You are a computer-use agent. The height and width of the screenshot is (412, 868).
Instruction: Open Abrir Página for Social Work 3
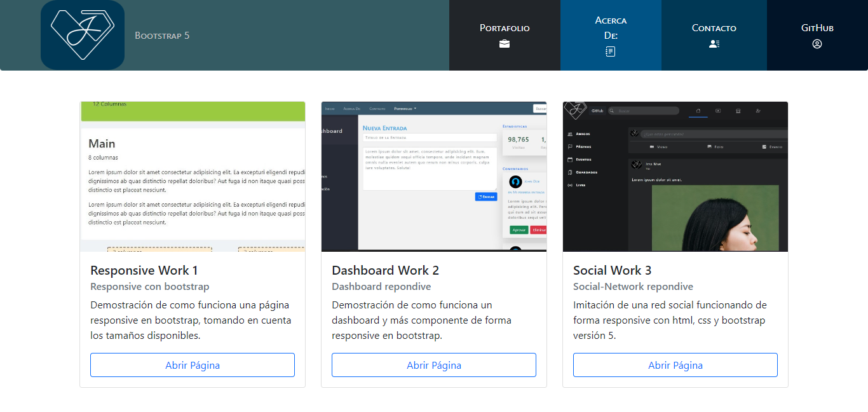(x=675, y=365)
